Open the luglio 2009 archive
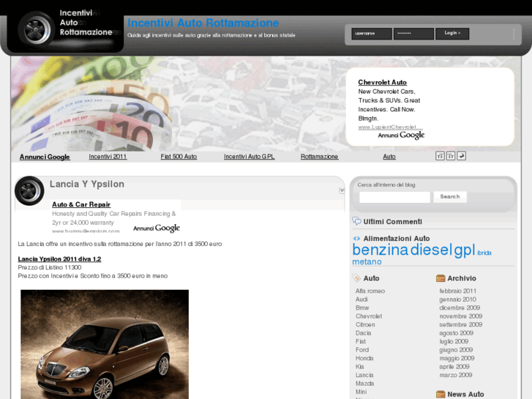 pos(454,341)
